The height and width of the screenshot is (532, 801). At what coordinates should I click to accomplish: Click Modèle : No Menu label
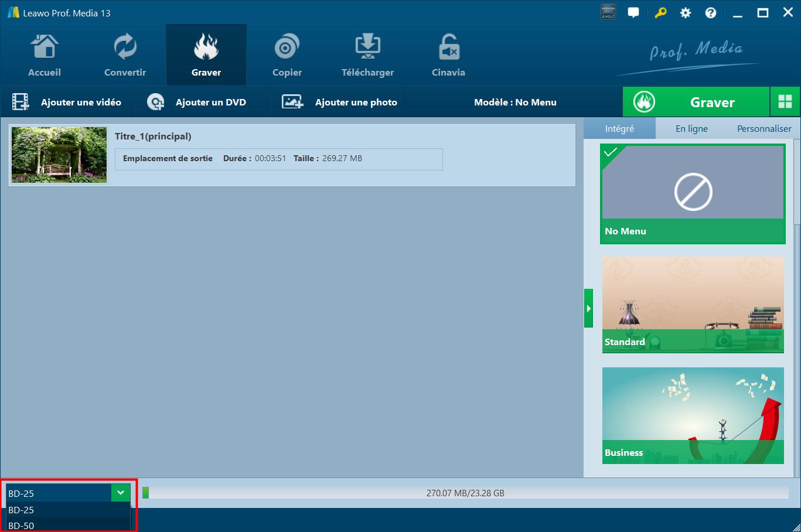point(515,102)
